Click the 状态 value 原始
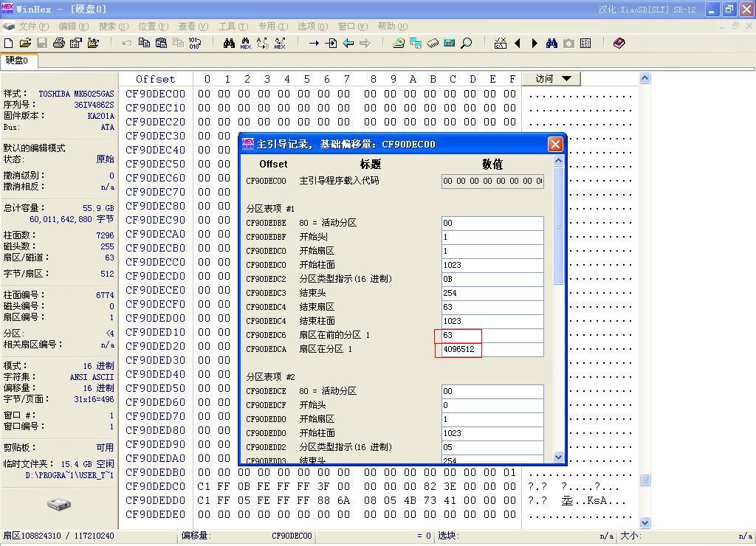This screenshot has width=756, height=546. point(105,159)
